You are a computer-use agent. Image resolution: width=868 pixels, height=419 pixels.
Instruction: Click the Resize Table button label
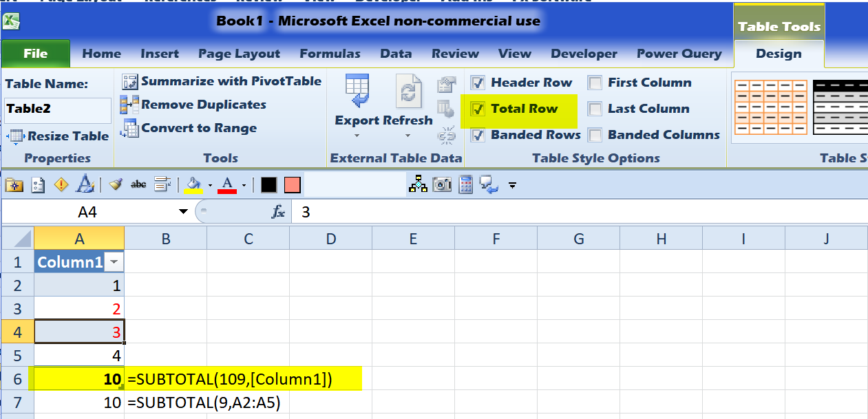pos(68,136)
